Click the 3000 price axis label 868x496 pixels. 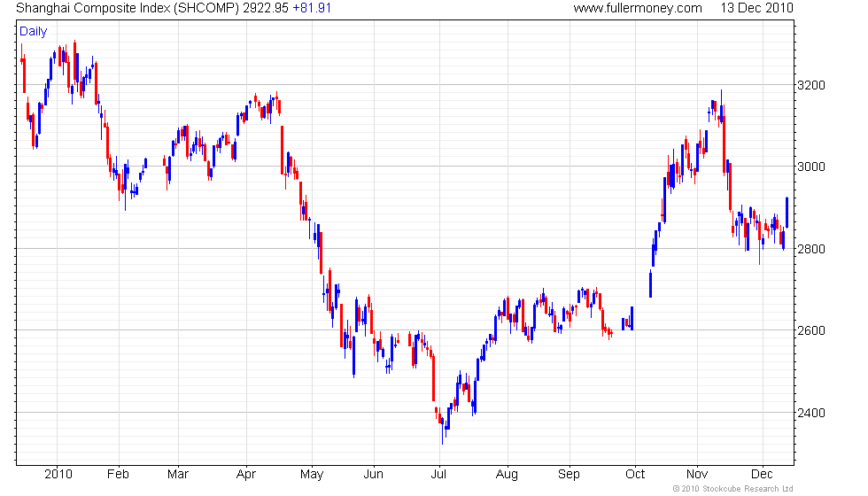[x=811, y=167]
